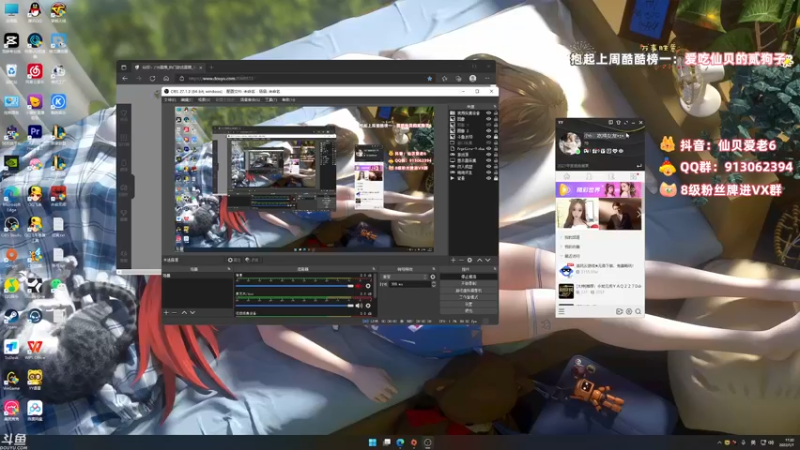Go to browser home page
Screen dimensions: 800x450
click(166, 79)
